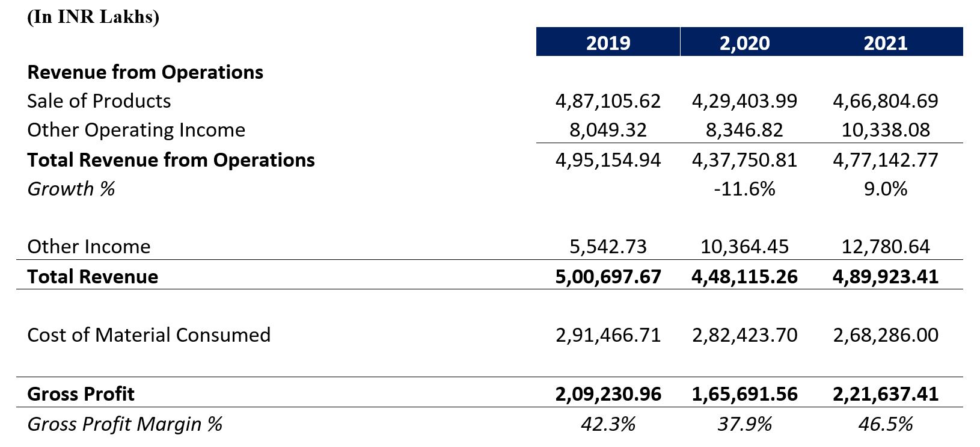Click the 2020 Other Income value 10,364.45
This screenshot has height=447, width=980.
pos(744,247)
